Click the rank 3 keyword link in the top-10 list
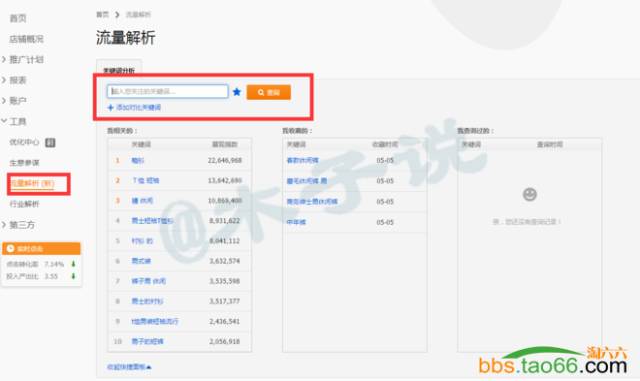 [x=142, y=201]
